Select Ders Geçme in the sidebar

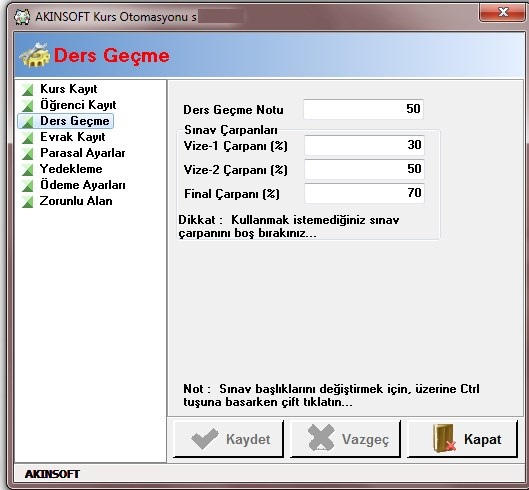75,121
